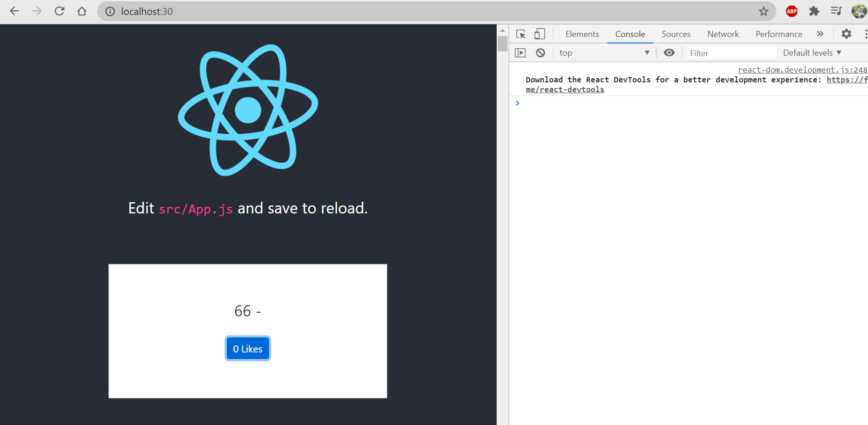Switch to the Console tab

[630, 34]
